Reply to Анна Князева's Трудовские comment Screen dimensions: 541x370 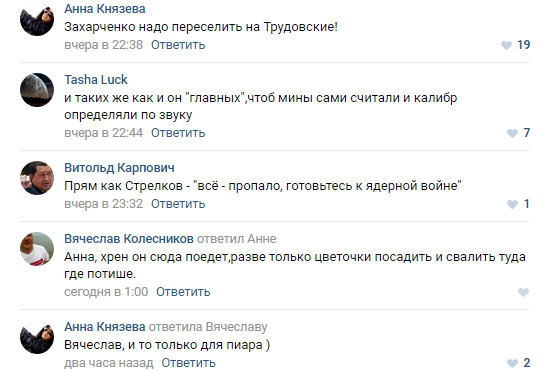[178, 45]
